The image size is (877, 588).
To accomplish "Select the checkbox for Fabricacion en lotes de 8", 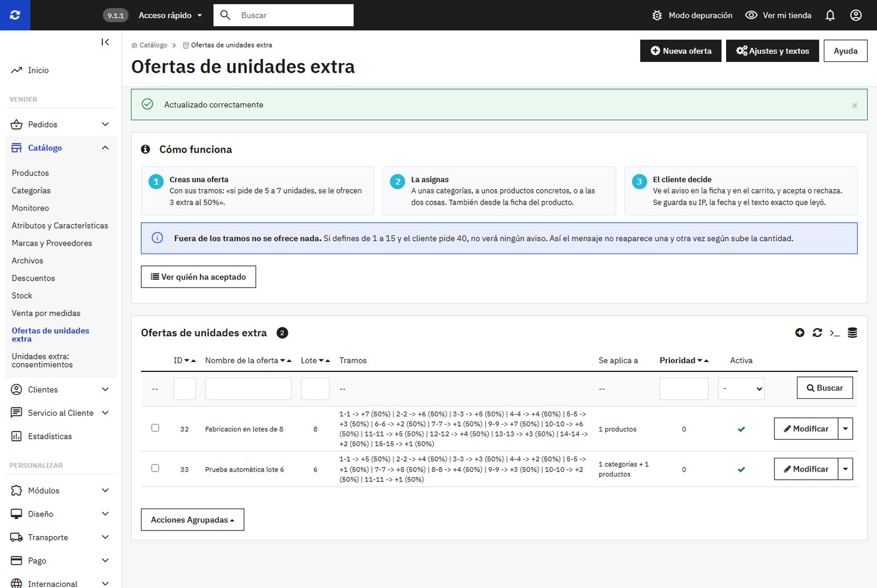I will coord(155,428).
